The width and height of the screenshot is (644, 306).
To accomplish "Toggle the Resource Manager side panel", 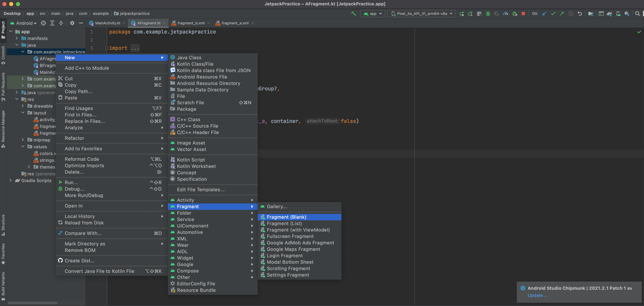I will pyautogui.click(x=3, y=128).
